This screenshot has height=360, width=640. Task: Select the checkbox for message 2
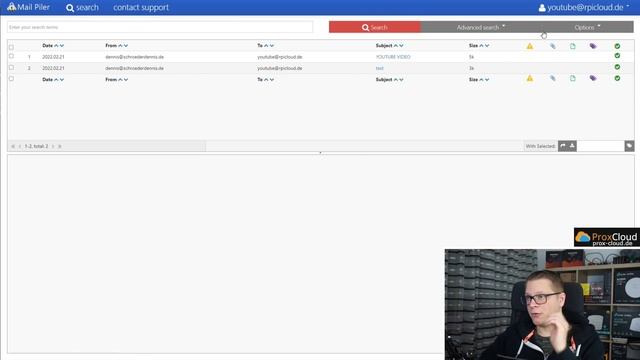tap(11, 67)
